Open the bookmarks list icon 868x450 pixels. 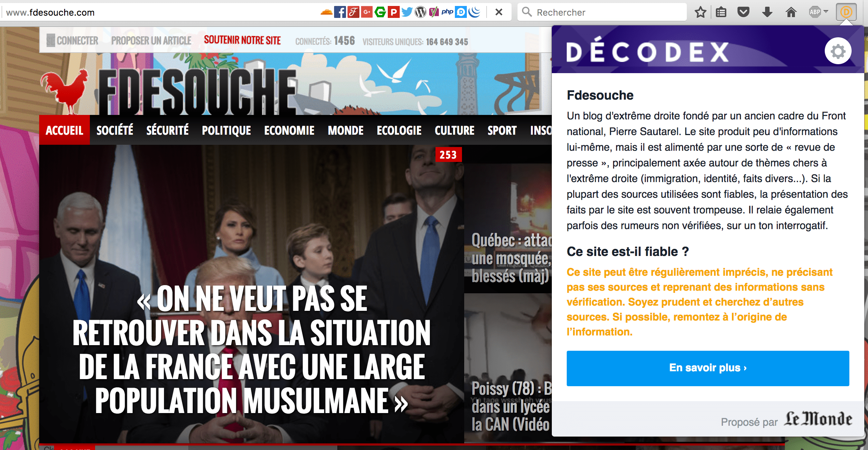pos(721,12)
